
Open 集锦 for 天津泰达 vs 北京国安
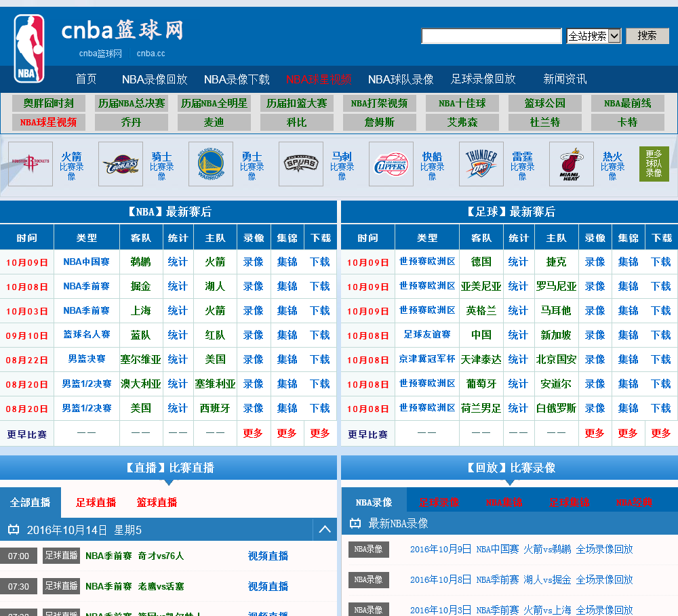tap(629, 359)
